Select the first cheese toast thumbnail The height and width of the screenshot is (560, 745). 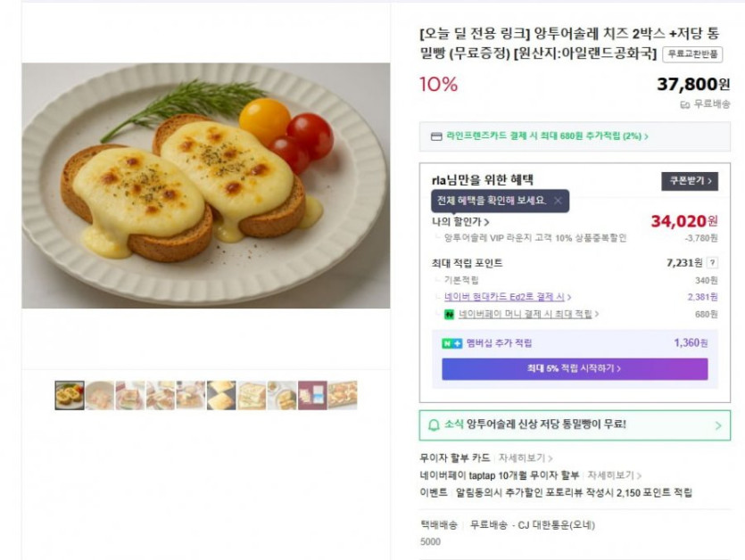point(70,395)
